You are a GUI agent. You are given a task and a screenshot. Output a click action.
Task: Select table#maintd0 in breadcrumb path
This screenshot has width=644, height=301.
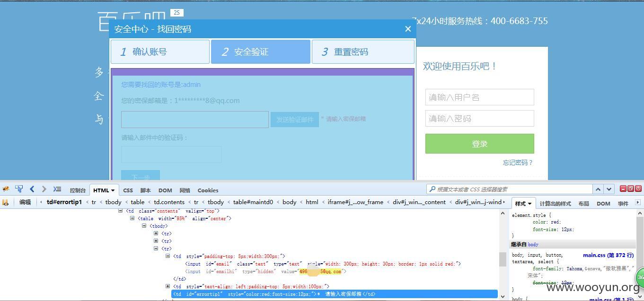click(253, 202)
